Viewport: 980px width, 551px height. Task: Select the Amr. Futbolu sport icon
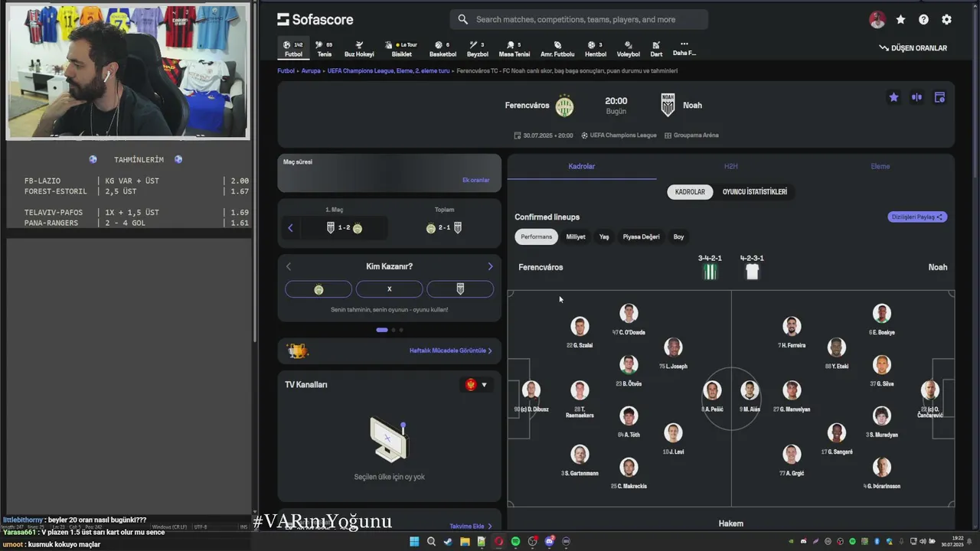click(557, 49)
